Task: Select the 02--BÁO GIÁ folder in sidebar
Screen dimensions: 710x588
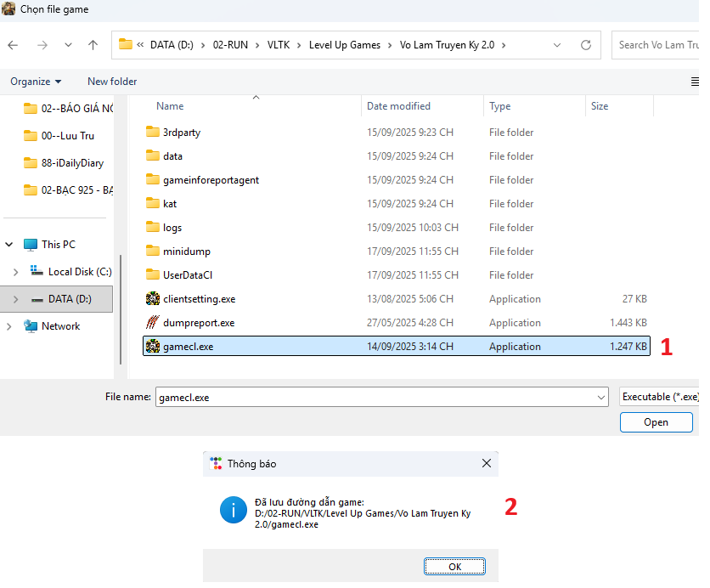Action: point(69,109)
